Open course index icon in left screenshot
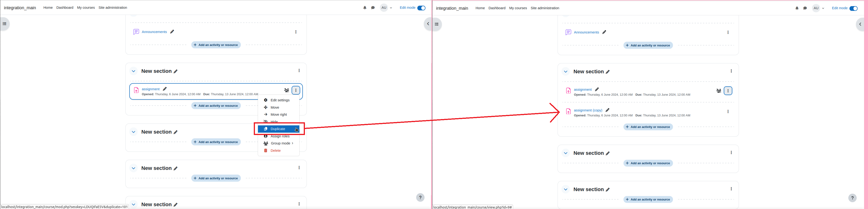 pyautogui.click(x=5, y=24)
